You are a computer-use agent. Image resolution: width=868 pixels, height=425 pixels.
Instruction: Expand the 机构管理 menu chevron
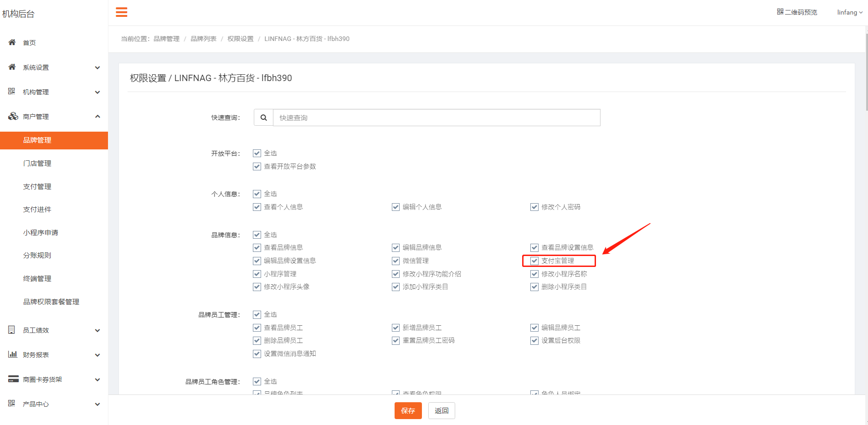click(98, 92)
